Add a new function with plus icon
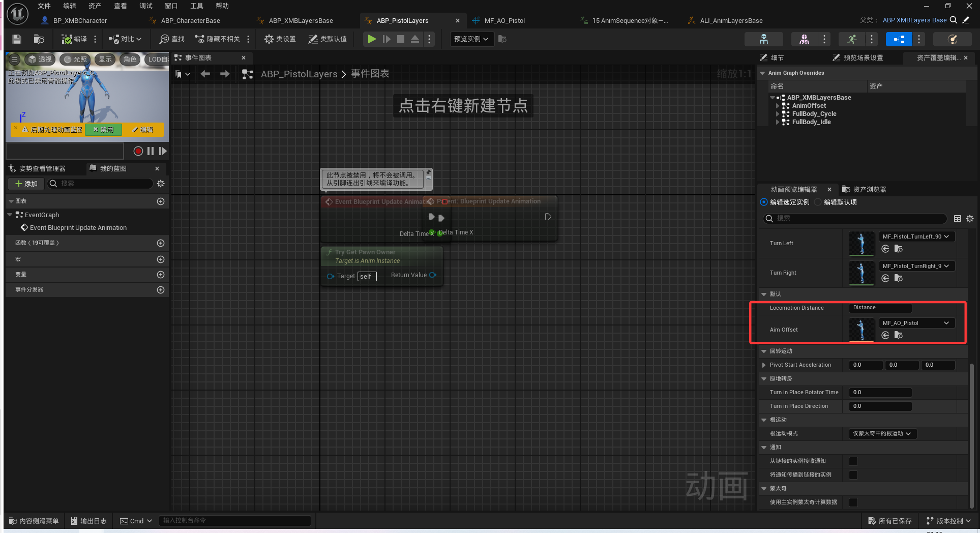The height and width of the screenshot is (533, 980). [x=161, y=243]
